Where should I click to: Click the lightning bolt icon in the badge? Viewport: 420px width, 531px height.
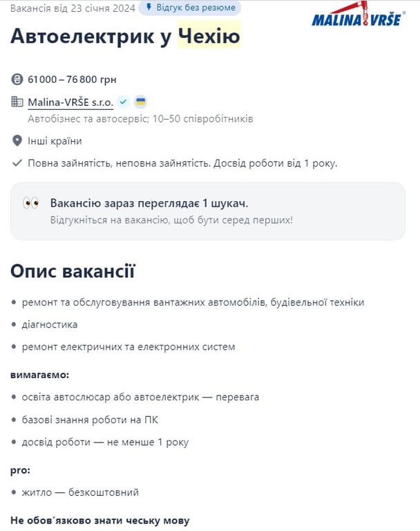[149, 8]
